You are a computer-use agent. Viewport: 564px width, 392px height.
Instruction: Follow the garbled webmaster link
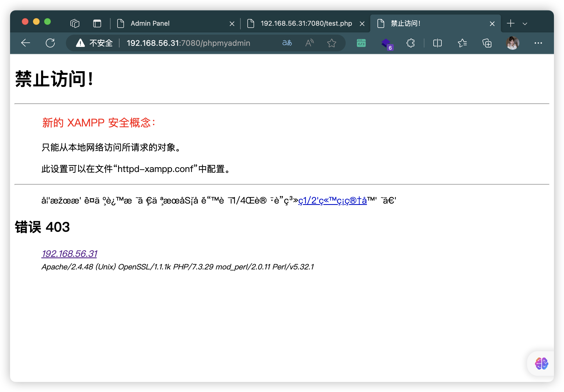point(333,200)
